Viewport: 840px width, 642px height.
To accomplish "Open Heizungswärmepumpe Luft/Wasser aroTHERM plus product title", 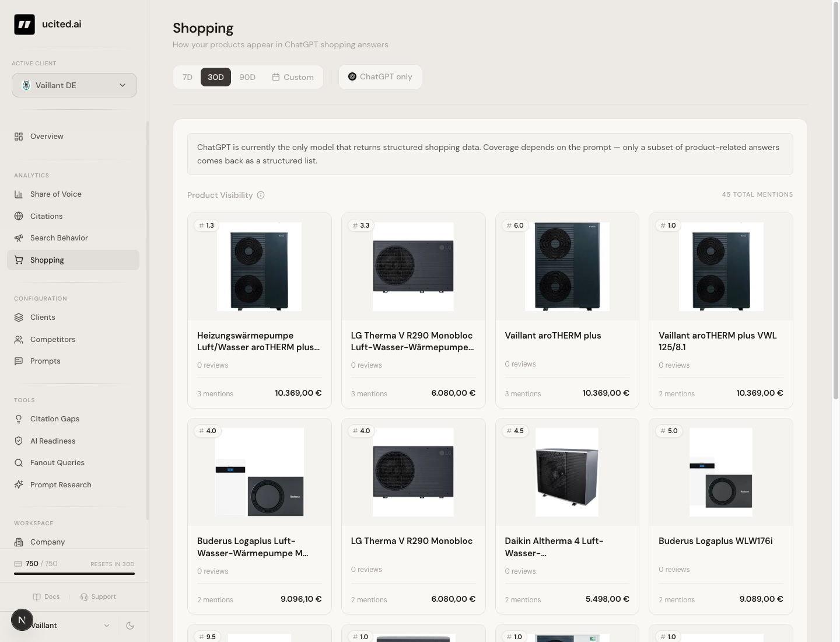I will [x=258, y=341].
